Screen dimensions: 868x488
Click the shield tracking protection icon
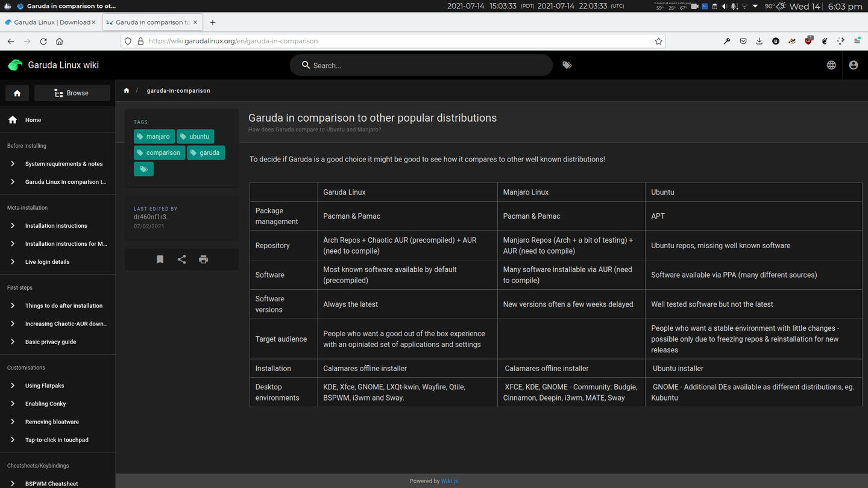[x=128, y=41]
